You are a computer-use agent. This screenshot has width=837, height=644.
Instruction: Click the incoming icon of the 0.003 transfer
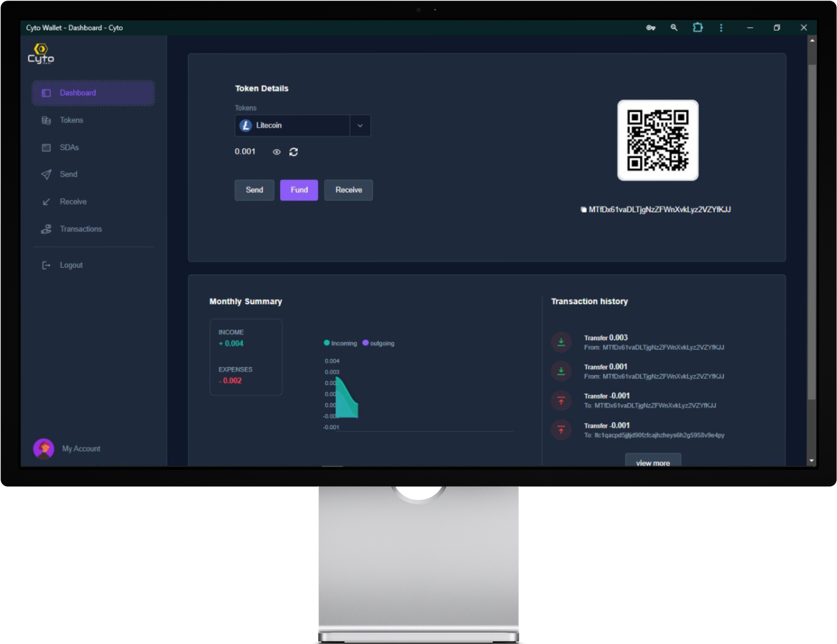click(561, 342)
